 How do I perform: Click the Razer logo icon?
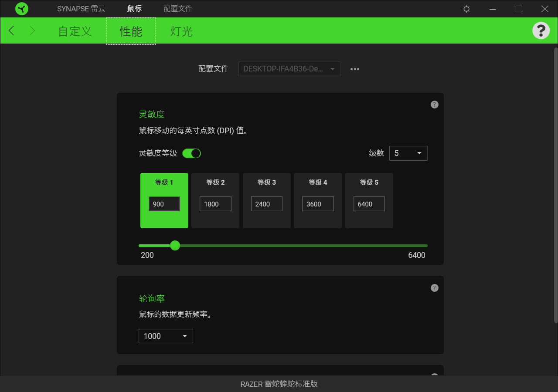tap(22, 9)
